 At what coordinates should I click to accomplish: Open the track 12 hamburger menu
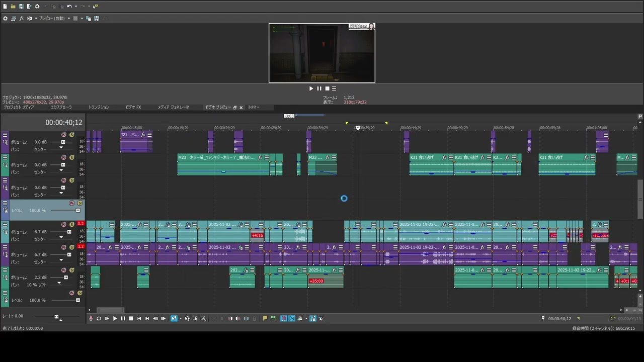pos(5,134)
